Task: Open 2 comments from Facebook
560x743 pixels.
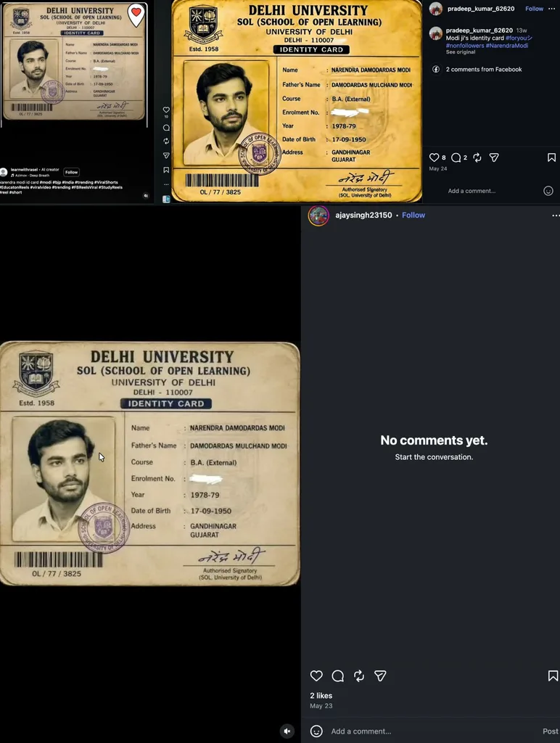Action: pyautogui.click(x=484, y=69)
